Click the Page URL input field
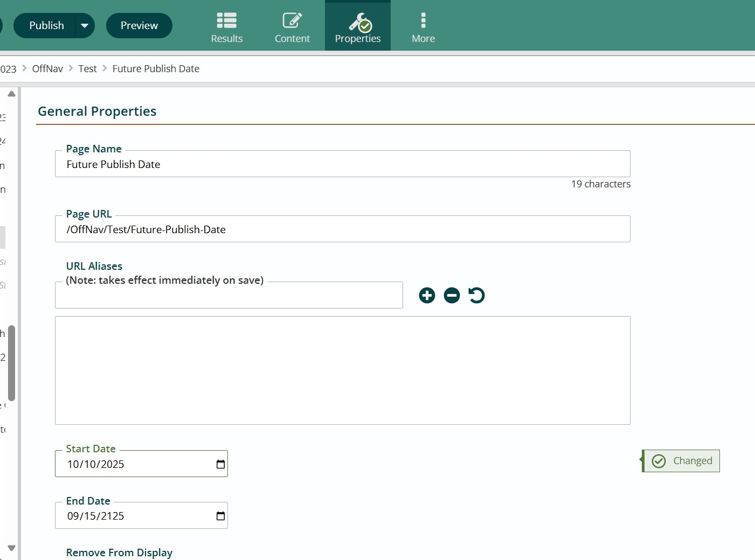 click(x=343, y=229)
